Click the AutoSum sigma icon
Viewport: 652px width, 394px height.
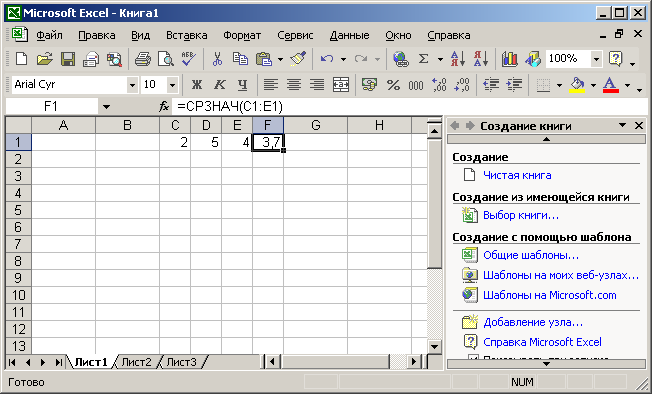423,59
